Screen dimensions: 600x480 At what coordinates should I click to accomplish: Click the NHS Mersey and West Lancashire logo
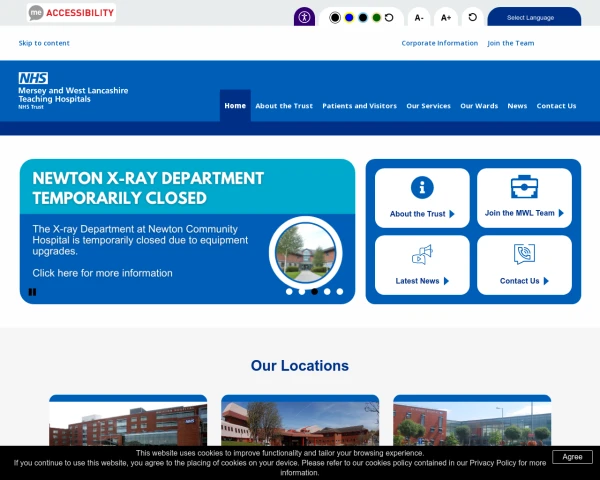click(73, 91)
